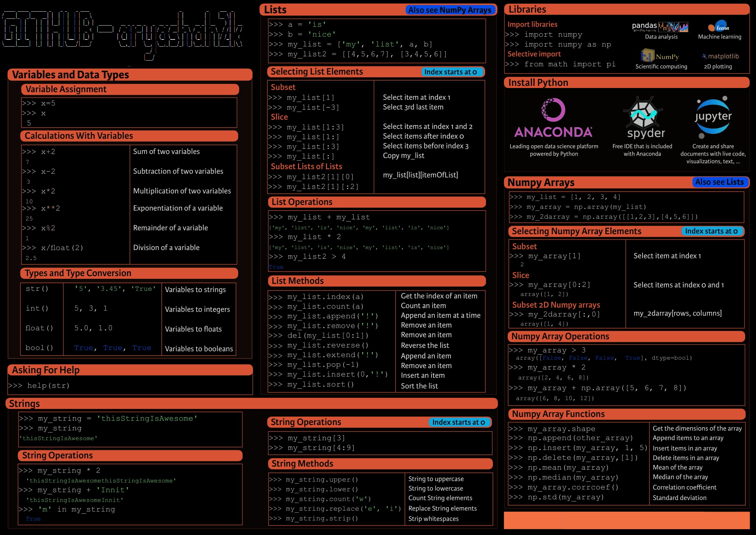Click 'my_string[4:9]' code line
The width and height of the screenshot is (756, 535).
pos(312,448)
